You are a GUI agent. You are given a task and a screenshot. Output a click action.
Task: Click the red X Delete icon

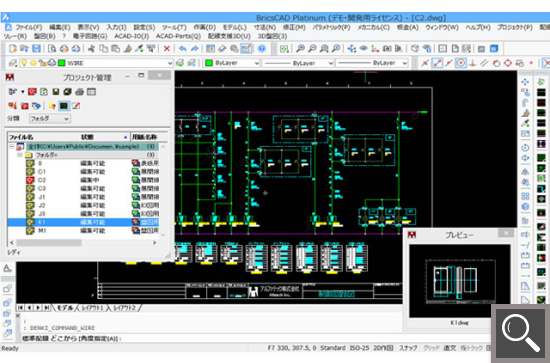click(167, 48)
